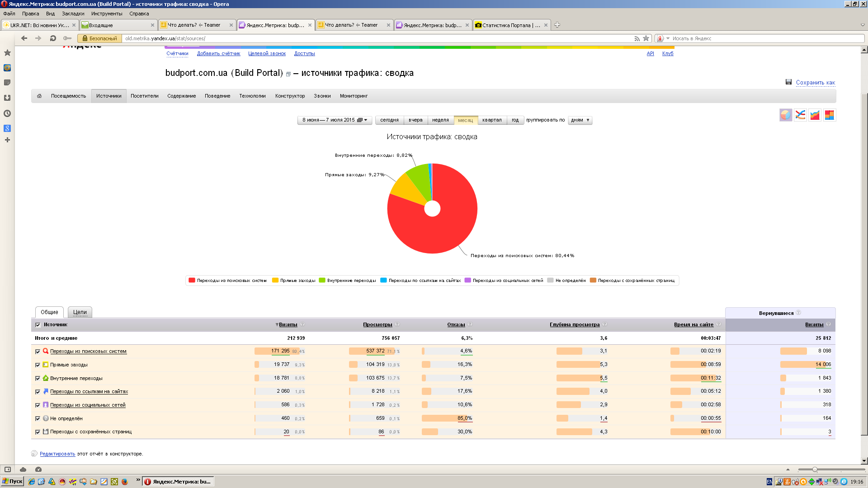Viewport: 868px width, 488px height.
Task: Open the search engine selector dropdown arrow
Action: [x=668, y=38]
